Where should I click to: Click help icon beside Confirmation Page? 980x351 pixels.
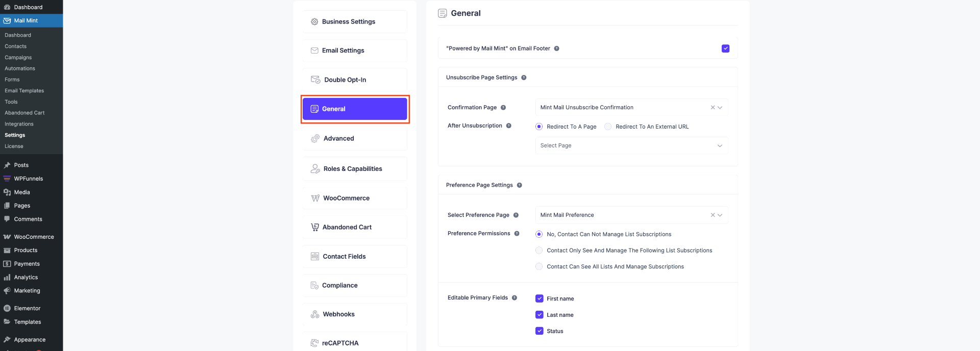click(x=503, y=108)
